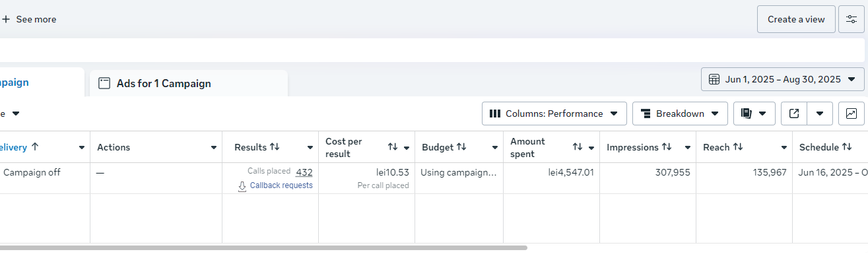Expand the Actions column menu caret
868x262 pixels.
point(214,148)
